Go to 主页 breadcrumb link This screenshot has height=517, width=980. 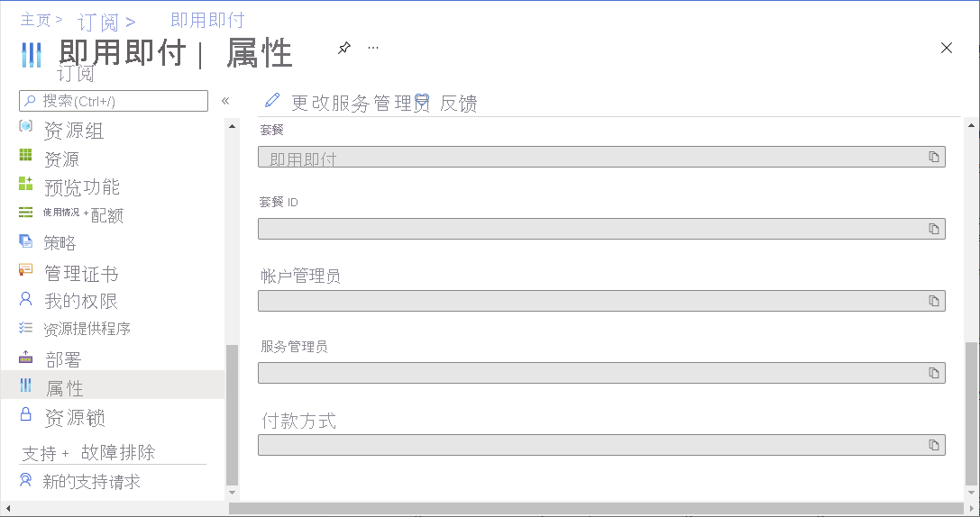coord(36,20)
